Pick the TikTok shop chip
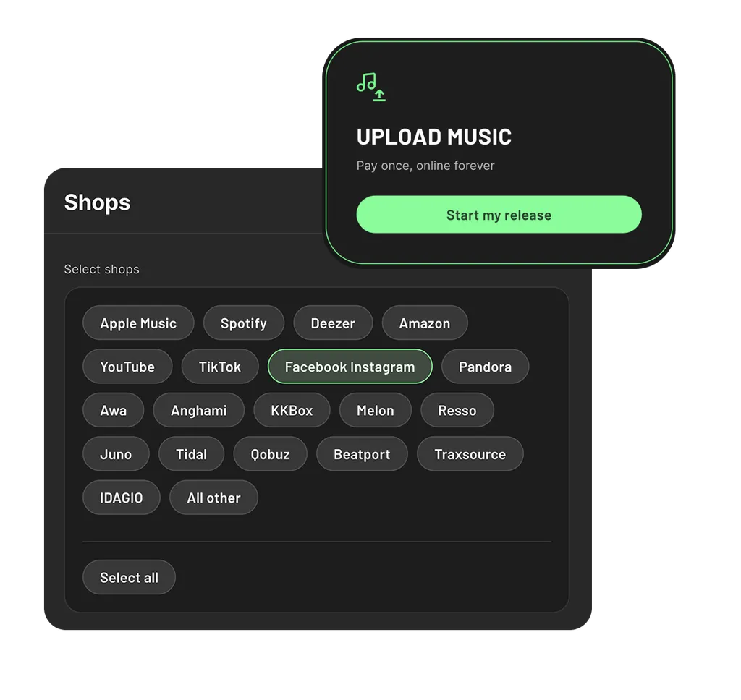Image resolution: width=741 pixels, height=700 pixels. pyautogui.click(x=220, y=367)
